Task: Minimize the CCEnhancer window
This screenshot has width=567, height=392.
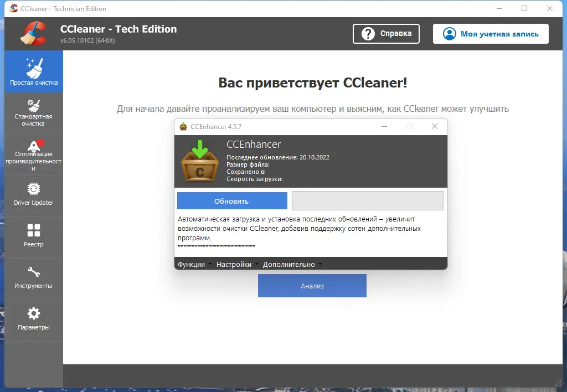Action: coord(384,126)
